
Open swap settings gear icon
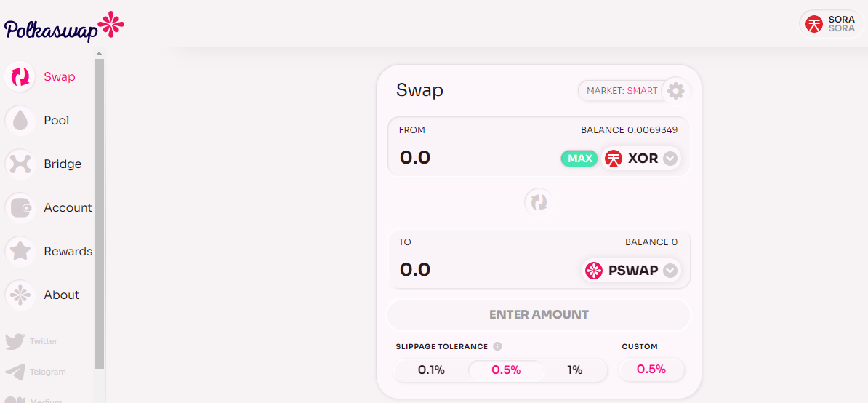pos(675,91)
